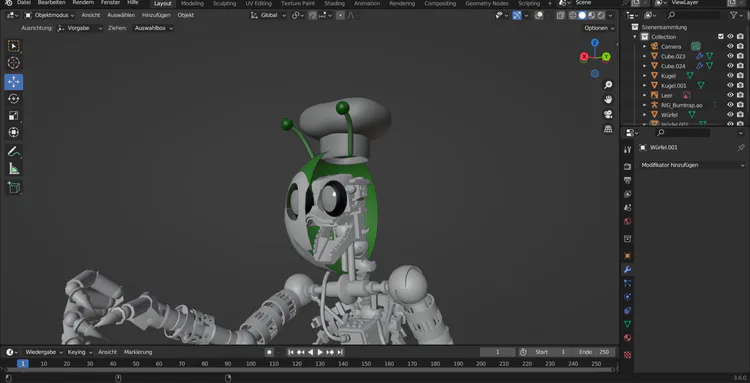Open the Scene properties tab
750x383 pixels.
click(x=628, y=208)
